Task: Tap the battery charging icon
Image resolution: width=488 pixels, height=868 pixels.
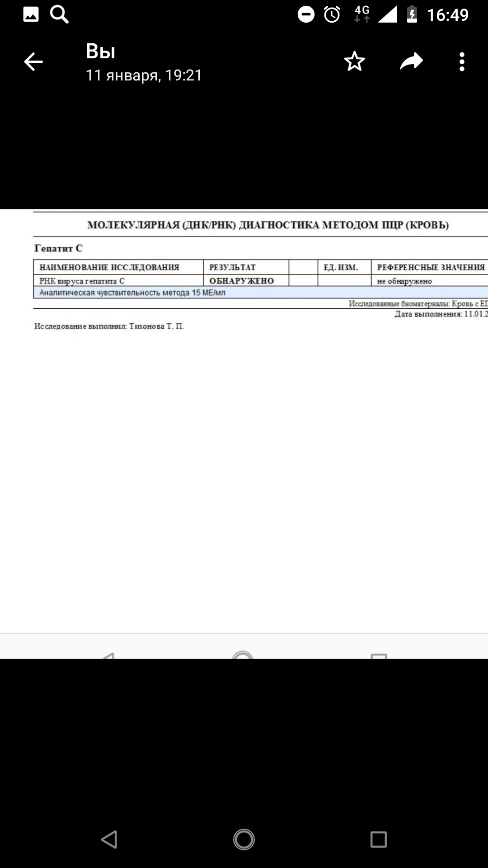Action: coord(412,15)
